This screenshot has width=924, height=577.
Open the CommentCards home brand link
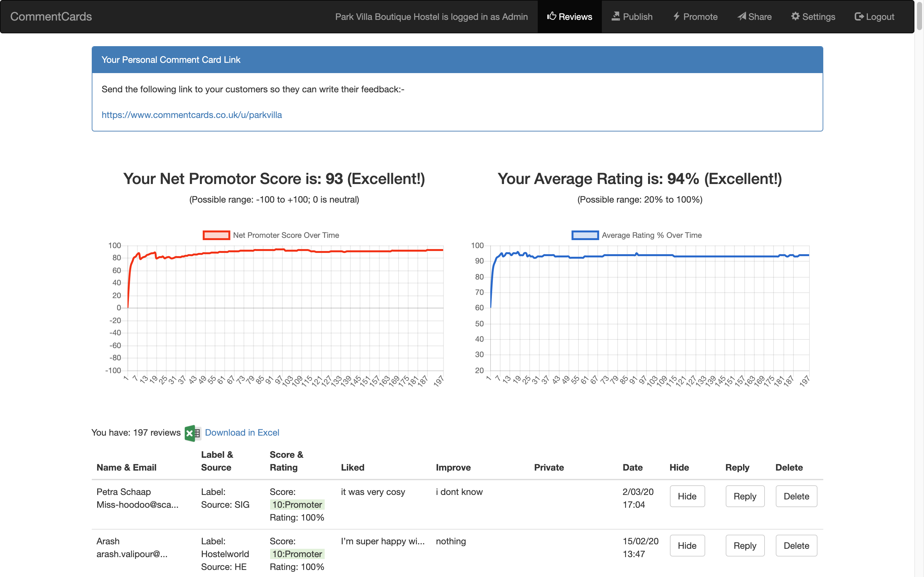click(51, 16)
